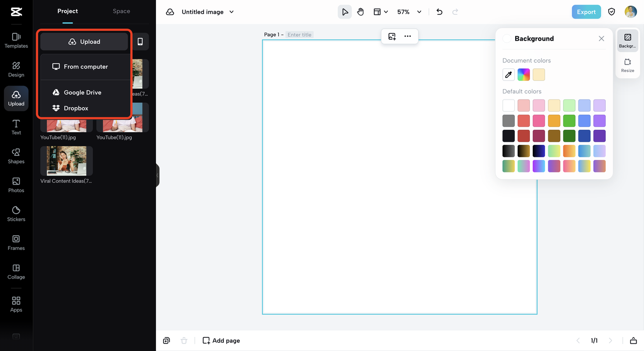Click Add page button
The width and height of the screenshot is (644, 351).
point(221,340)
